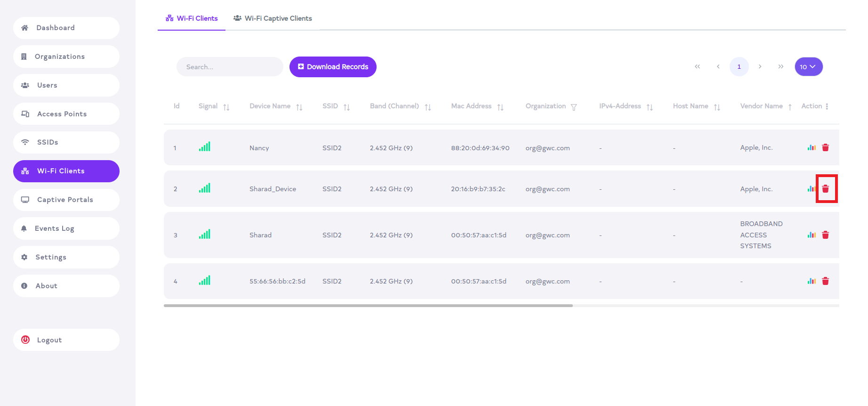
Task: Sort table by Mac Address
Action: coord(500,107)
